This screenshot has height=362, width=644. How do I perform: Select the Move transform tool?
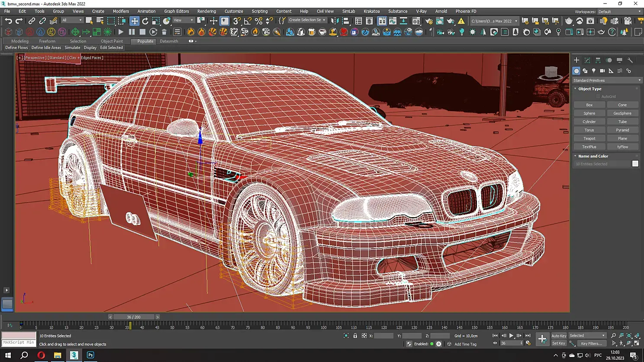point(135,21)
